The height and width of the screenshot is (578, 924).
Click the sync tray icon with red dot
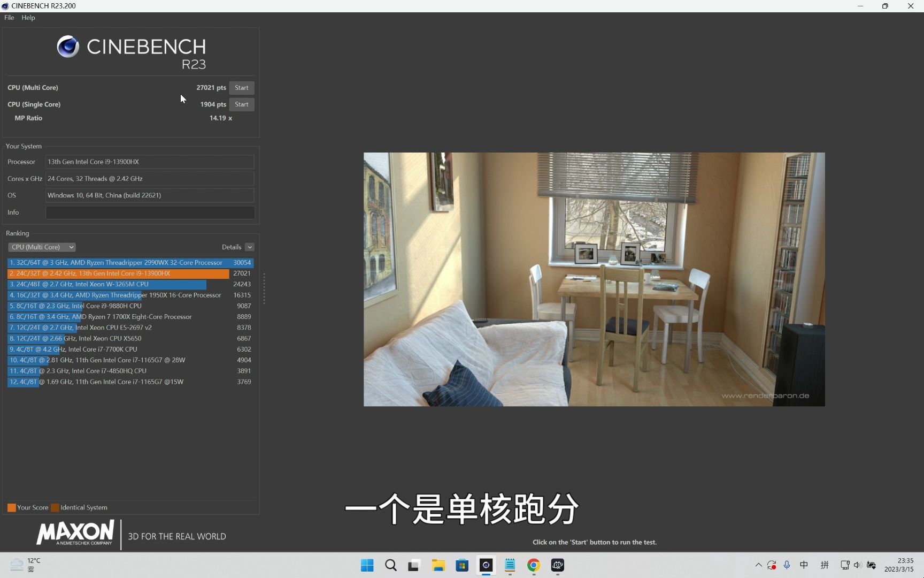click(x=772, y=565)
